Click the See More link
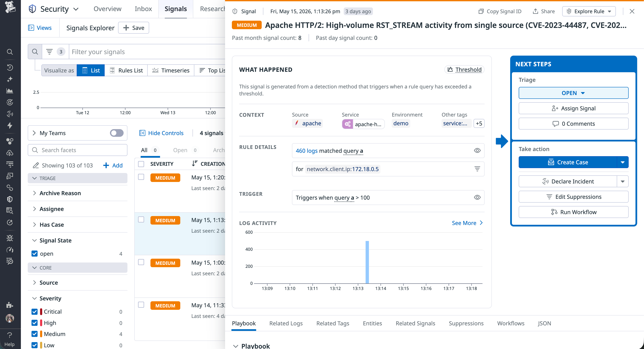Screen dimensions: 644x349 (467, 223)
